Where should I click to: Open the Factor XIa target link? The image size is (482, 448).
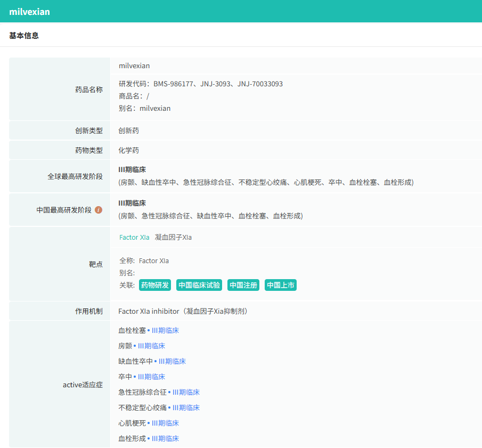coord(134,238)
